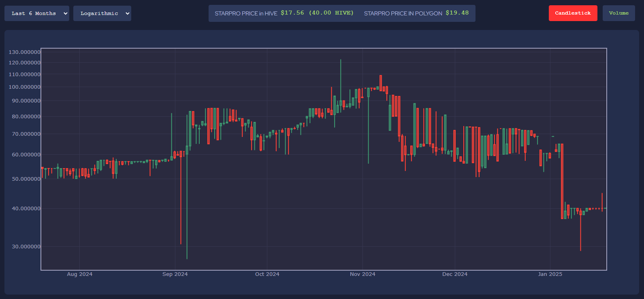Viewport: 644px width, 299px height.
Task: Click the $19.48 Polygon price value
Action: [457, 13]
